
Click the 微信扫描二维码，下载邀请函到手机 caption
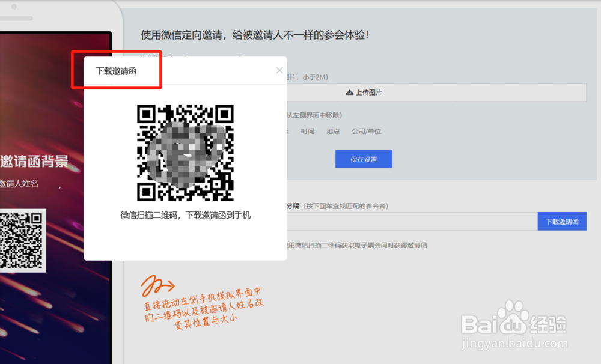[186, 215]
